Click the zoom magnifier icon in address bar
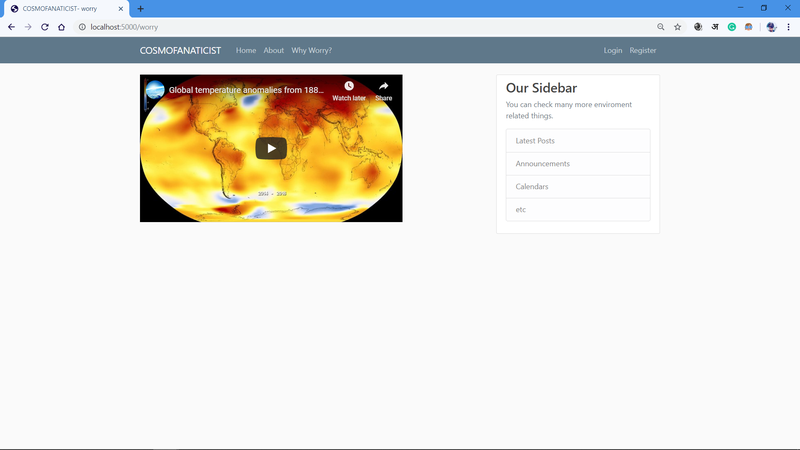Viewport: 800px width, 450px height. (x=660, y=27)
